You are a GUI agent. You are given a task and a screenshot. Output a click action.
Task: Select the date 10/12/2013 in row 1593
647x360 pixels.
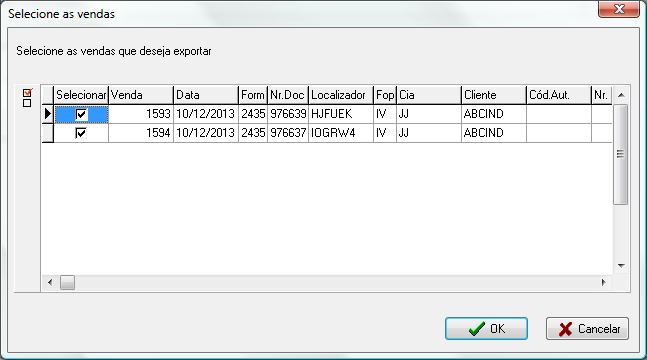(206, 114)
